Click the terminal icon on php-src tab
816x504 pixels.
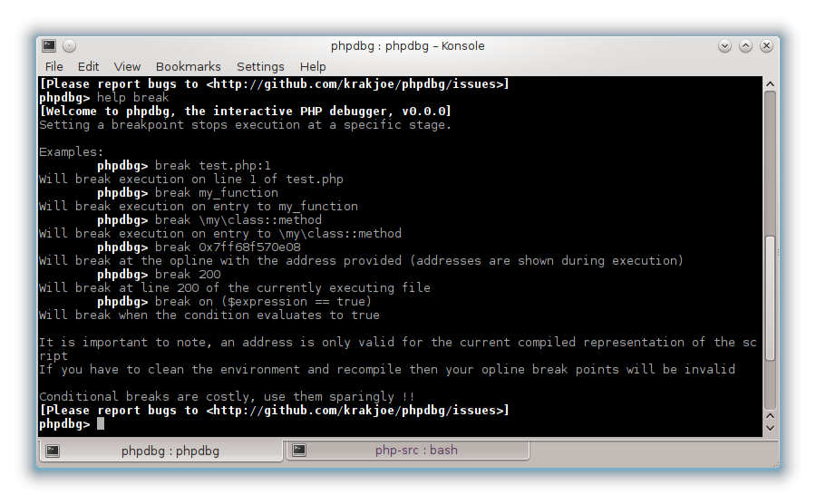tap(299, 451)
